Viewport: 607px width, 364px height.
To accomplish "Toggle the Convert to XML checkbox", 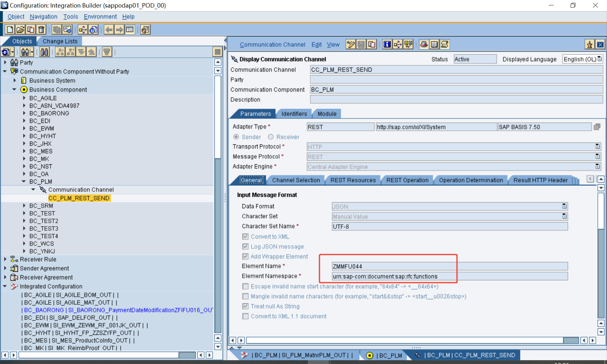I will [x=245, y=237].
